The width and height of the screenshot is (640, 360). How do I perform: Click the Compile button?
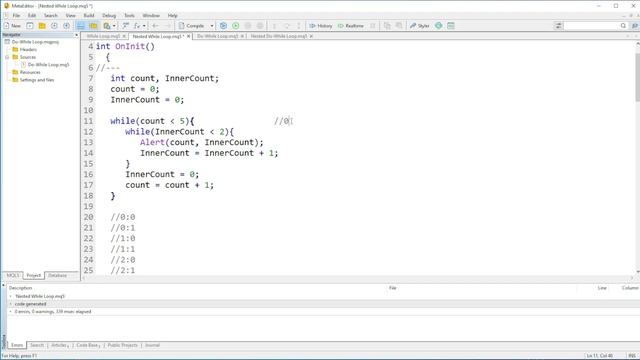[192, 26]
